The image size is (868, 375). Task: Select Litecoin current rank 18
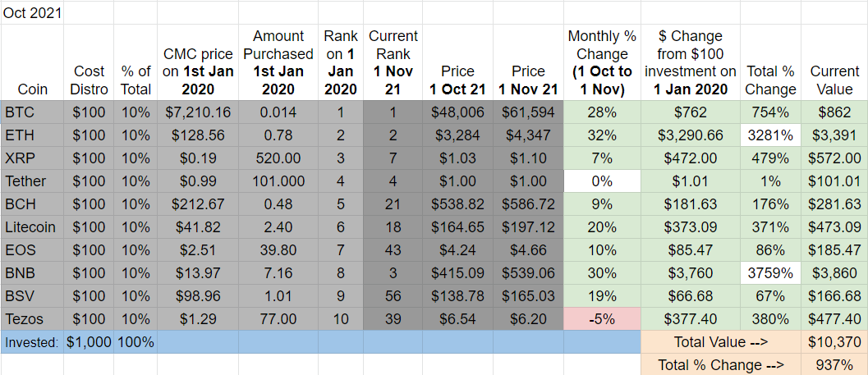[393, 227]
